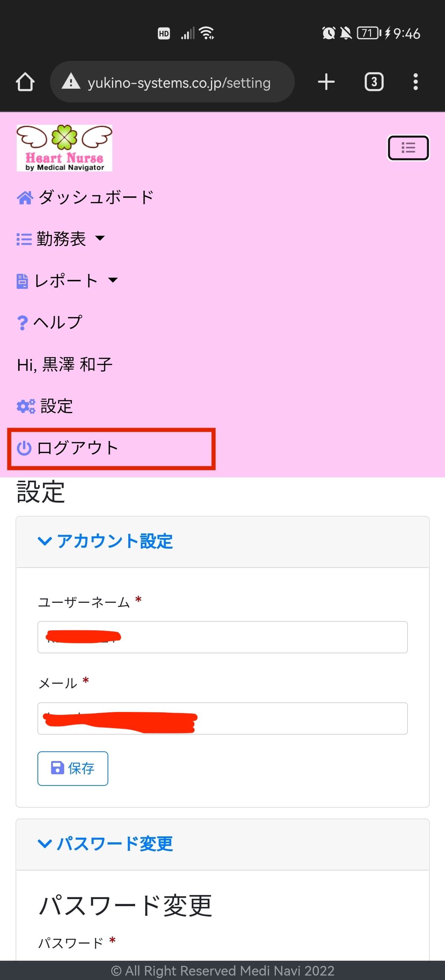Tap the URL address bar
Screen dimensions: 445x980
tap(179, 82)
